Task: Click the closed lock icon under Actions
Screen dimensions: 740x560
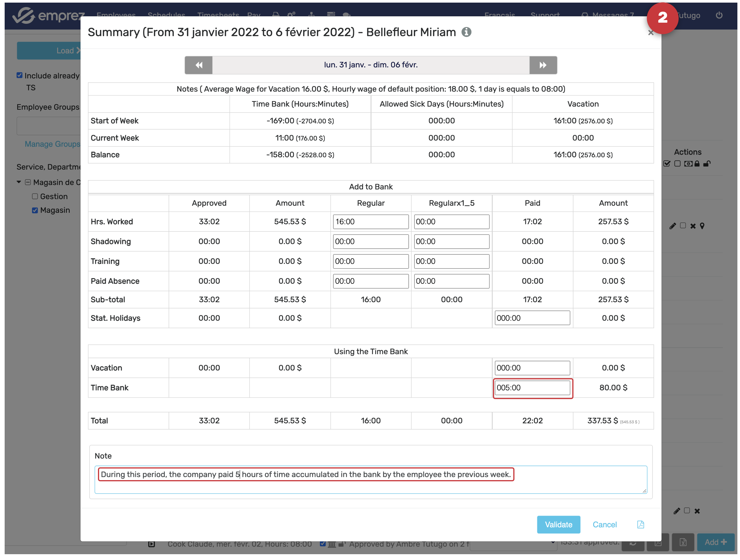Action: tap(697, 164)
